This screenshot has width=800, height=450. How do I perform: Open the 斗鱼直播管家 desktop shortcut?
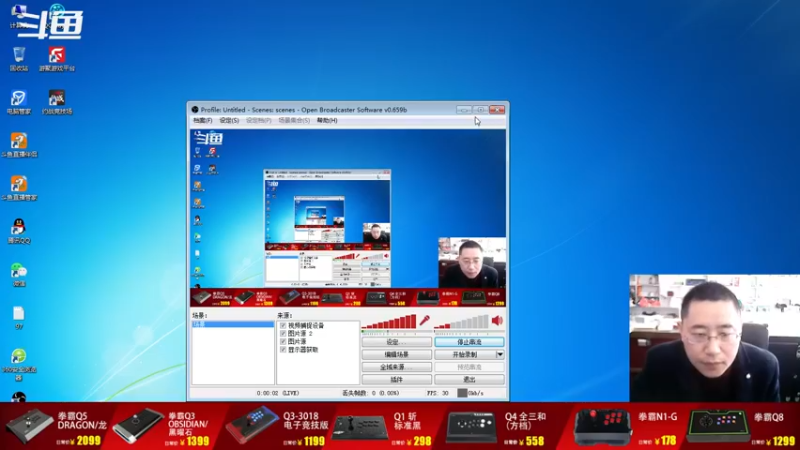tap(19, 188)
